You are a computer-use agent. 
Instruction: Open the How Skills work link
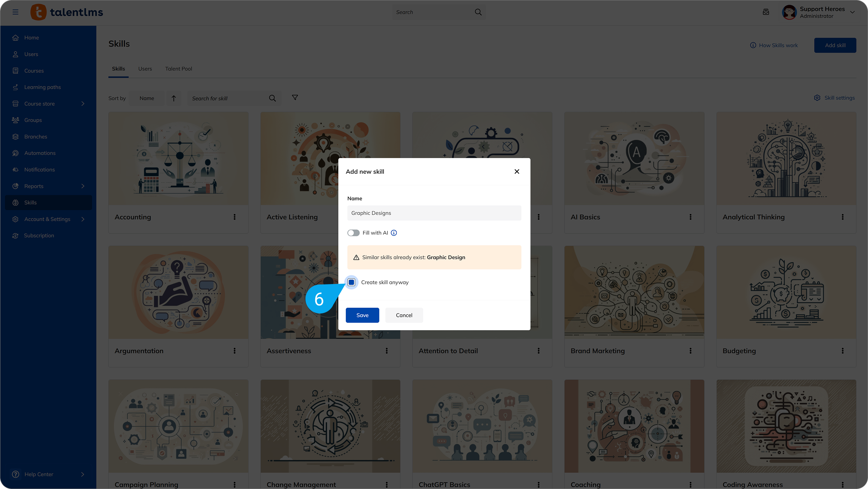(774, 45)
